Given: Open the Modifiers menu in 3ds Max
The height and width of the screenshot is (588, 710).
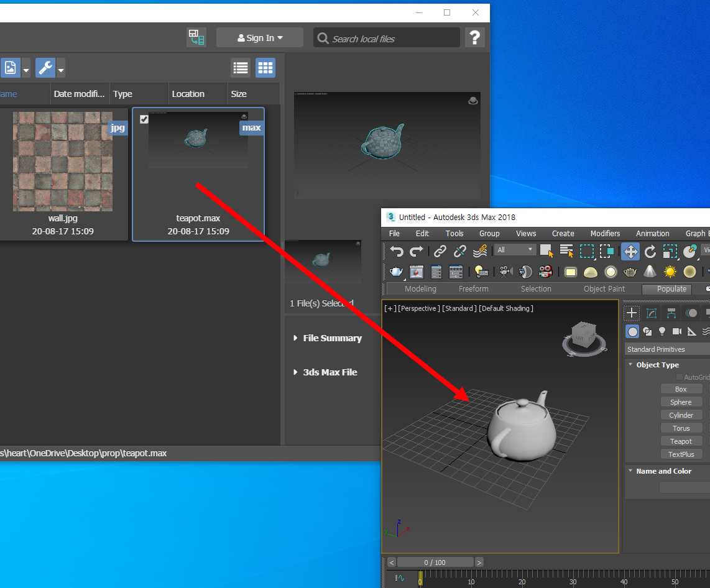Looking at the screenshot, I should (x=605, y=234).
